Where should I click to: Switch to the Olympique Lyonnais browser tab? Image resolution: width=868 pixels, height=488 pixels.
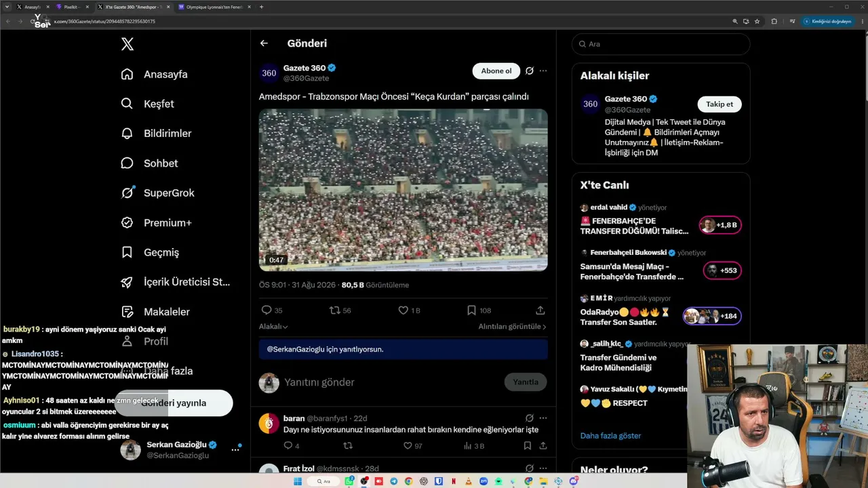point(214,7)
